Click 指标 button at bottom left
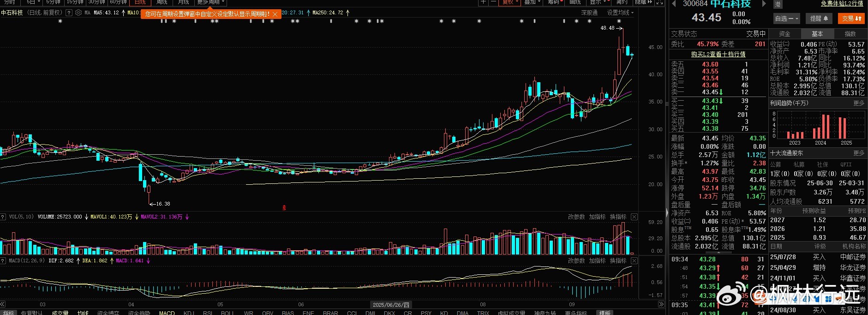The height and width of the screenshot is (315, 868). pos(8,313)
